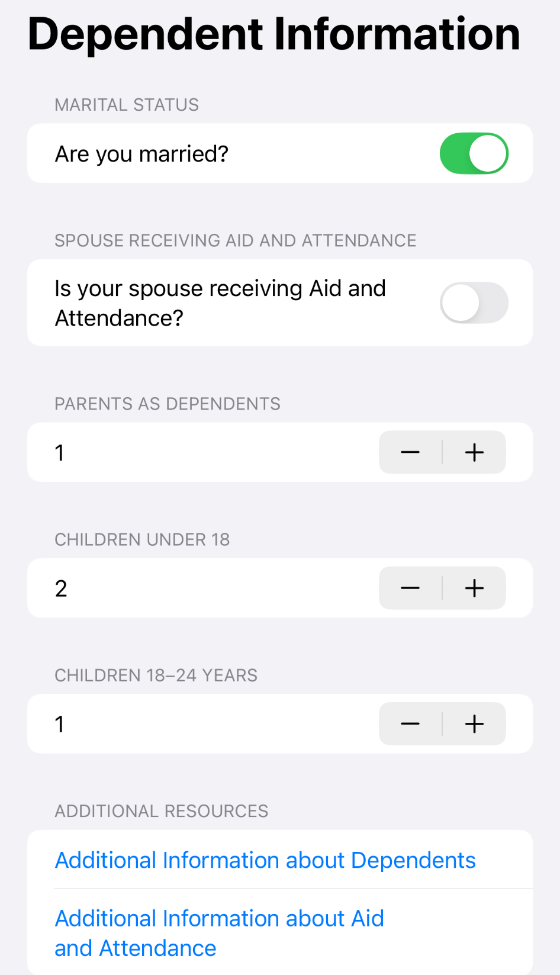Select the children 18–24 years count value

pos(60,724)
